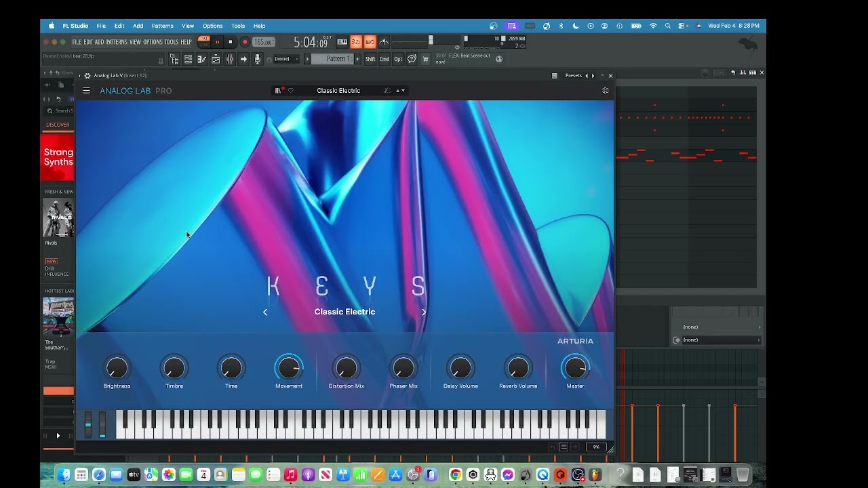Open the preset library browser icon
The image size is (868, 488).
pyautogui.click(x=278, y=90)
